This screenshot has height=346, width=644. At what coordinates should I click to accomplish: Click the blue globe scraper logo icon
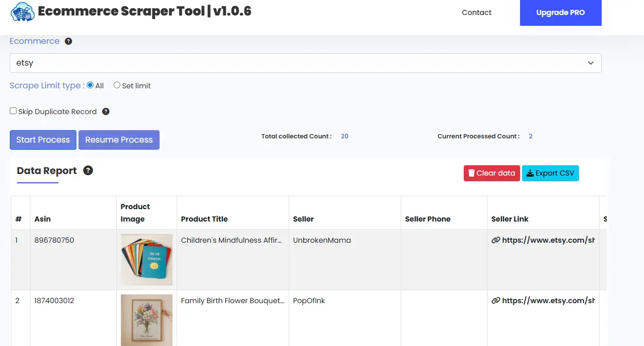pos(22,11)
